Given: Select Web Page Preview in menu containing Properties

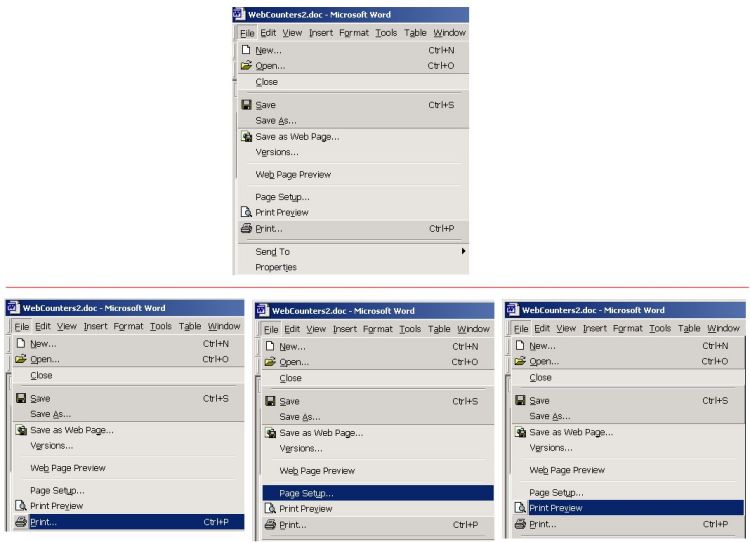Looking at the screenshot, I should coord(293,174).
